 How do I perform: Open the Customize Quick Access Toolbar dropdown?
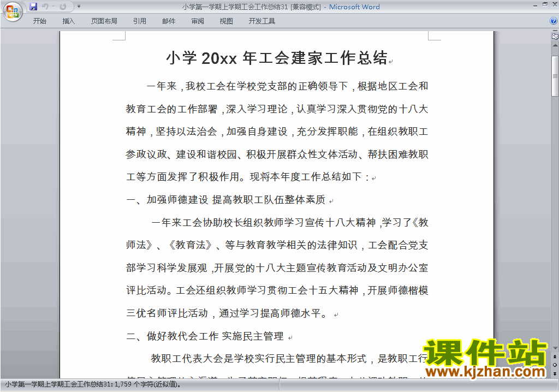[79, 7]
